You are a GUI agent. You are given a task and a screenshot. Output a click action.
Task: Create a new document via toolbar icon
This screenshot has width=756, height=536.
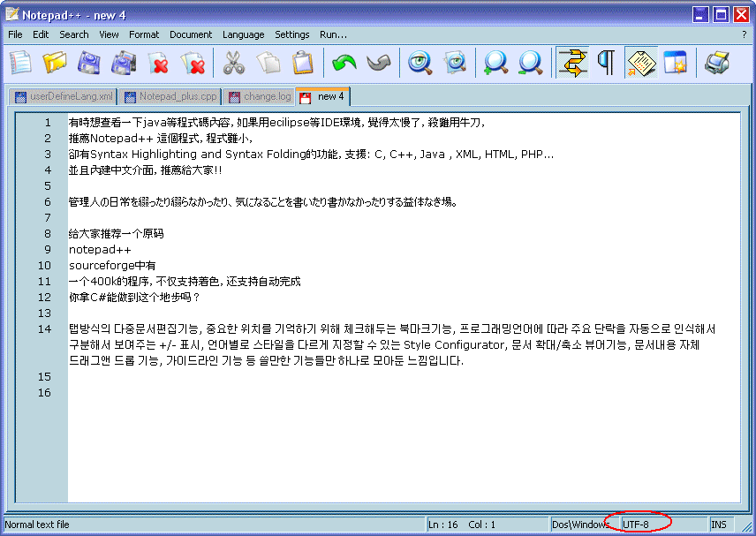click(20, 63)
